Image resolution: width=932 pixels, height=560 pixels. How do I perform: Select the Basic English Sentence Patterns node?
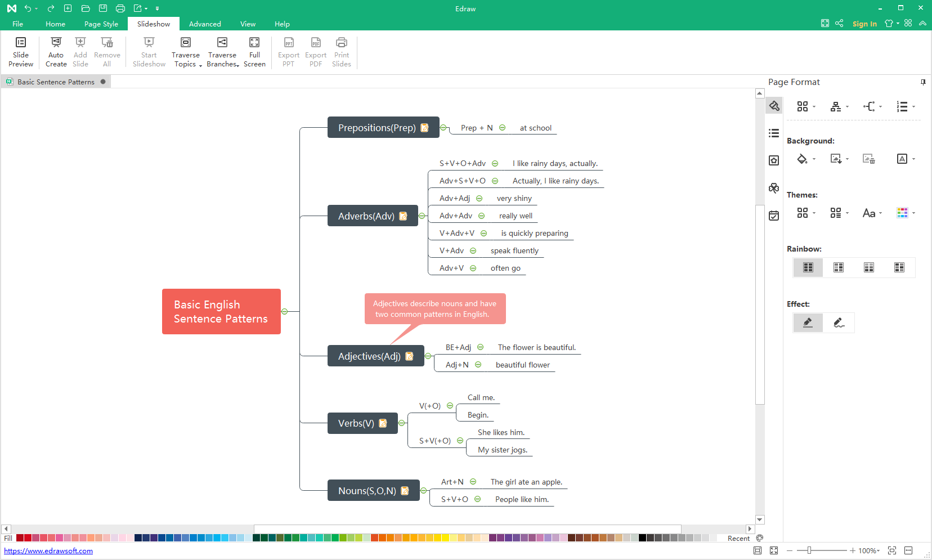click(x=221, y=311)
